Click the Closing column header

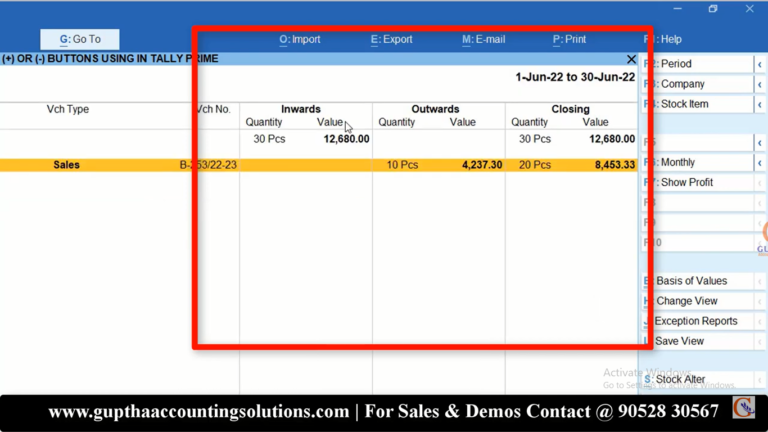point(570,109)
